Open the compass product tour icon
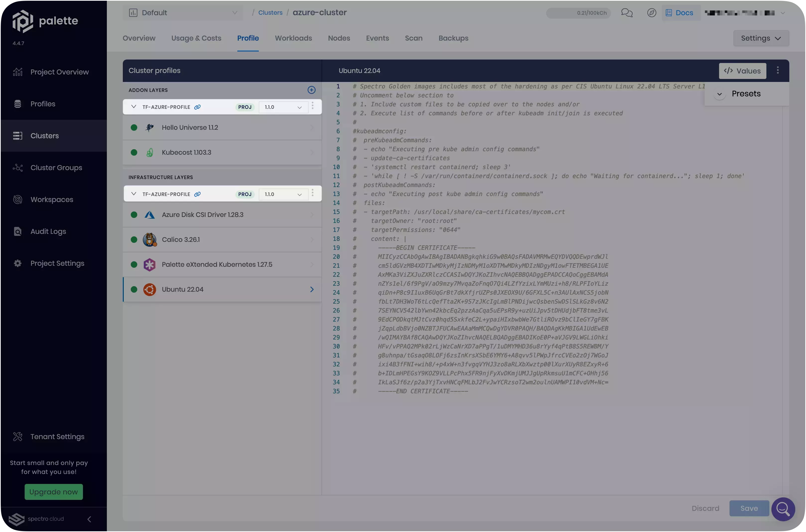This screenshot has height=532, width=806. pyautogui.click(x=652, y=13)
